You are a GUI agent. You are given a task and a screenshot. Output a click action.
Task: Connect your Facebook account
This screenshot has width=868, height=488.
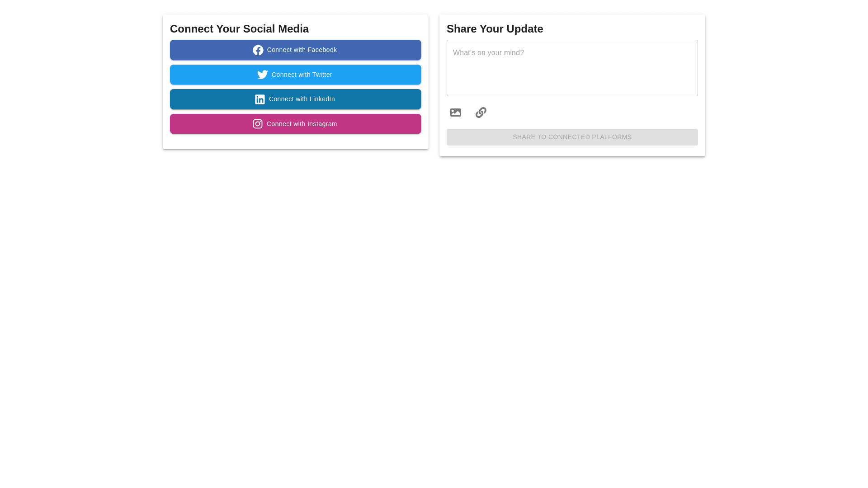coord(295,50)
